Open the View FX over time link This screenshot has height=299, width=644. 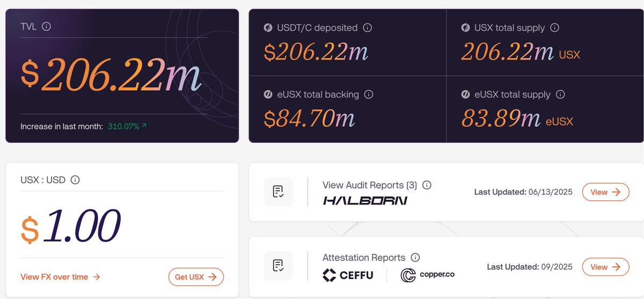coord(60,277)
